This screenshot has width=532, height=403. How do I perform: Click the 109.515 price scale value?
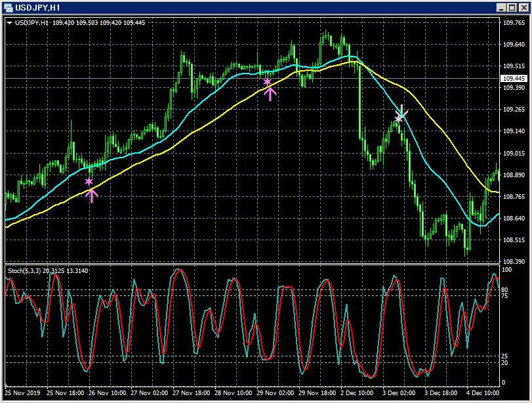pos(514,66)
